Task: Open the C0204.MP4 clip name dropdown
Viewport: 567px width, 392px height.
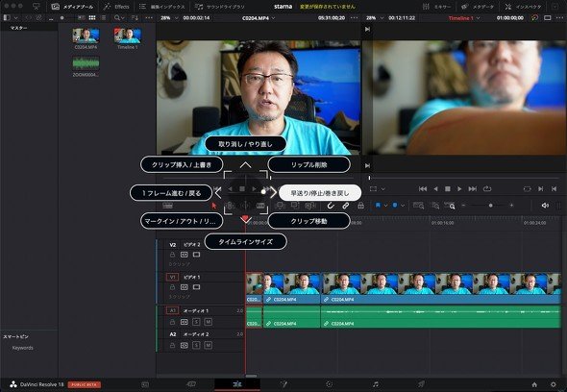Action: coord(259,17)
